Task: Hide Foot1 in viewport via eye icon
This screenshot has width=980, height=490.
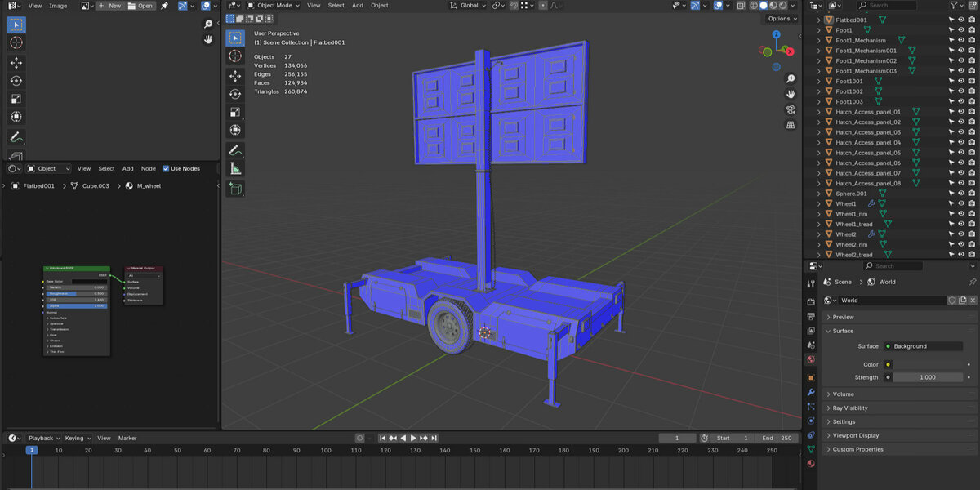Action: (961, 30)
